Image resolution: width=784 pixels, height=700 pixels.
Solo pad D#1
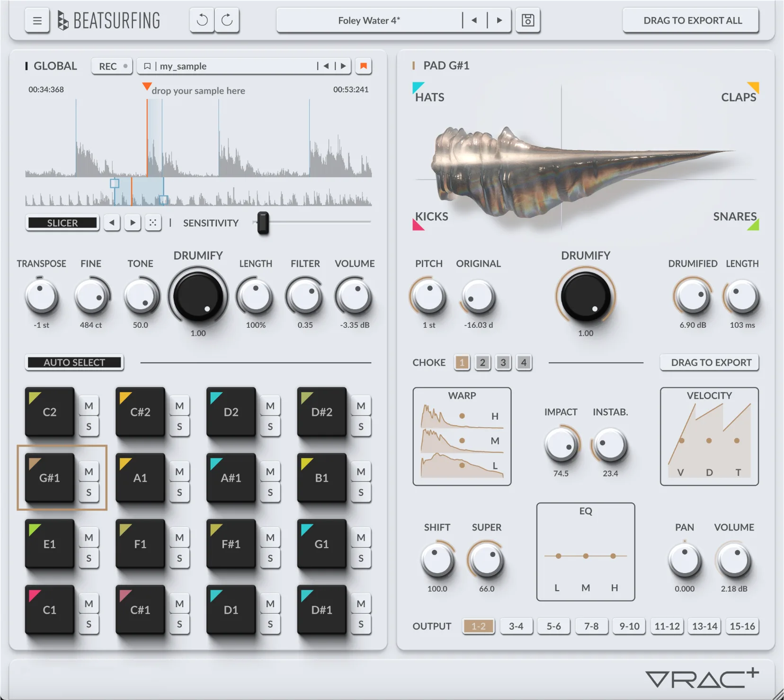[361, 624]
